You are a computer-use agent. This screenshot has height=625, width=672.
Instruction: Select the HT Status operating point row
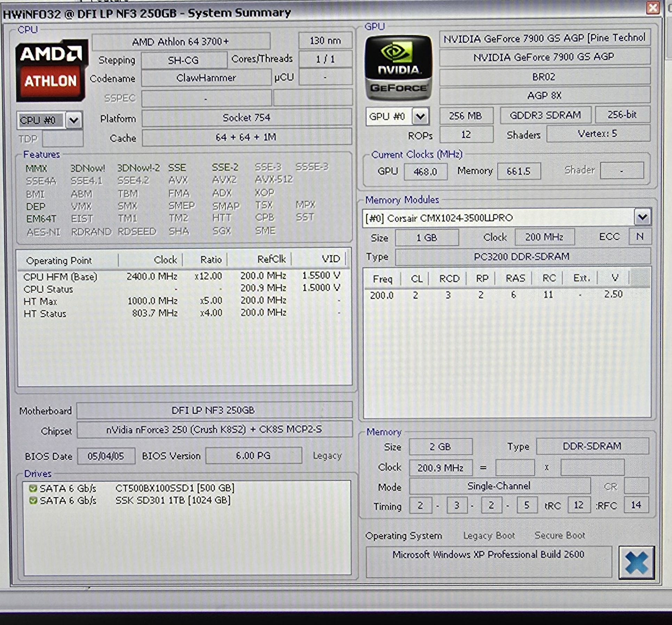click(x=45, y=314)
